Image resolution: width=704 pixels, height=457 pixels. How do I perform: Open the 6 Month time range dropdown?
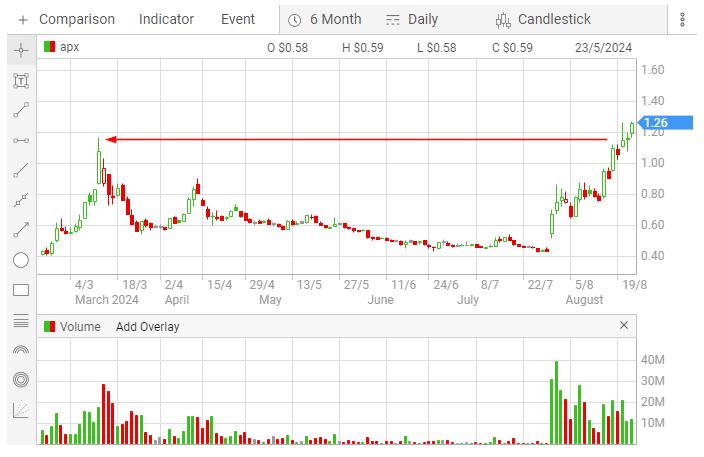324,19
